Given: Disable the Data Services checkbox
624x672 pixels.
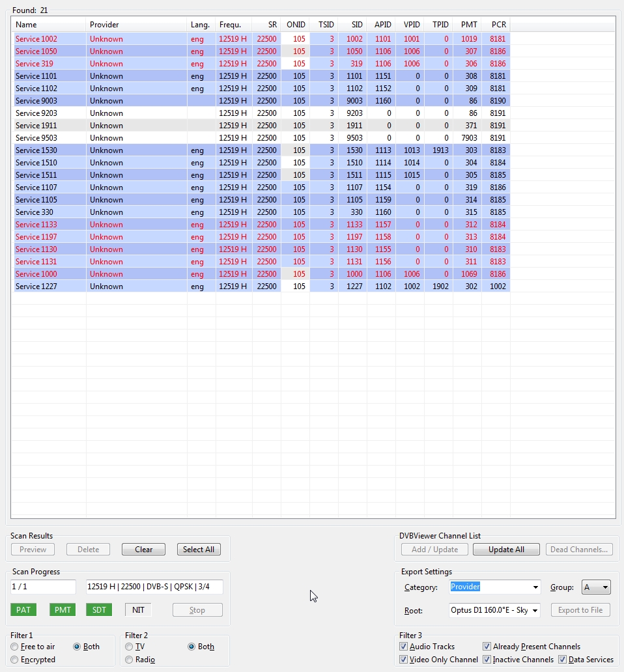Looking at the screenshot, I should click(563, 660).
